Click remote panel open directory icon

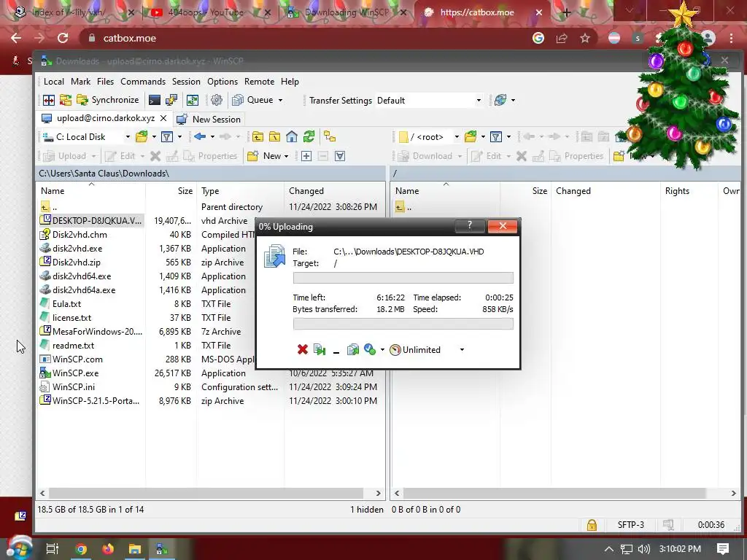(x=471, y=137)
